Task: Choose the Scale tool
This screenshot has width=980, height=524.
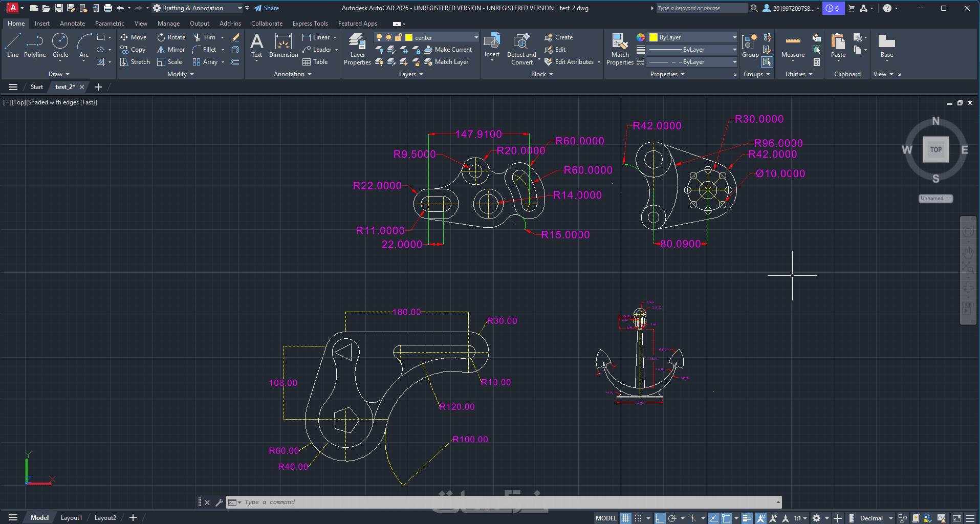Action: (x=169, y=62)
